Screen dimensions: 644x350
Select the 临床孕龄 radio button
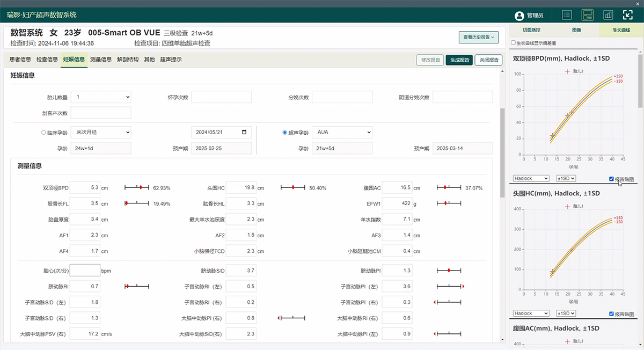click(43, 132)
